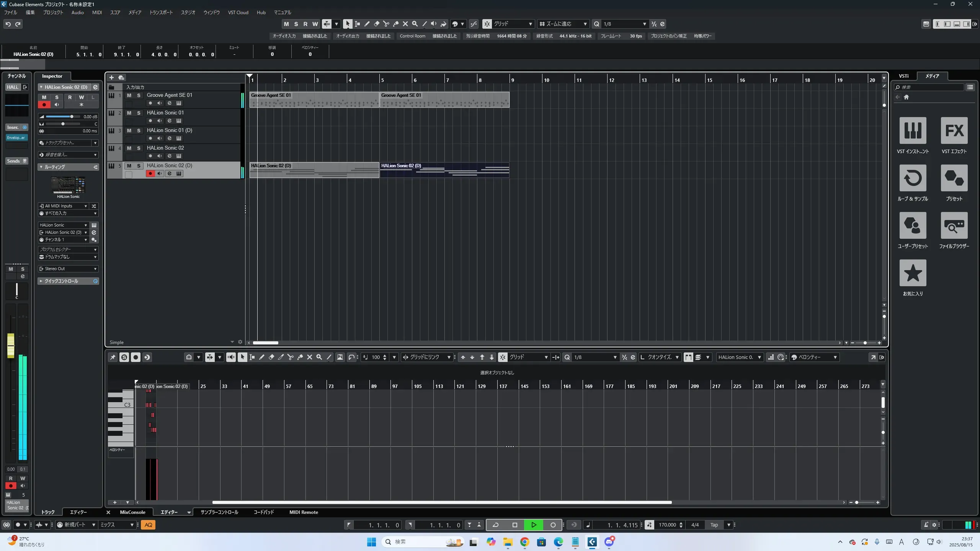Solo the HALion Sonic 02 track
The width and height of the screenshot is (980, 551).
click(139, 148)
